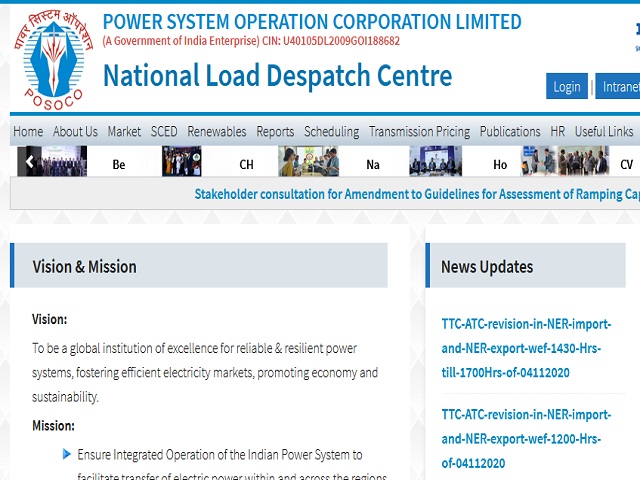Click the blue bullet arrow before 'Ensure Integrated Operation'
The width and height of the screenshot is (640, 480).
click(67, 454)
